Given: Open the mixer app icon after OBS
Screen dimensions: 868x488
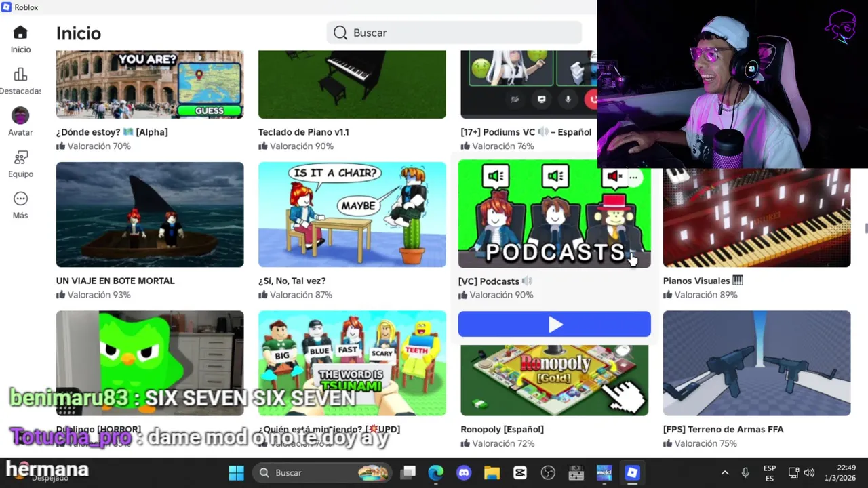Looking at the screenshot, I should point(576,472).
